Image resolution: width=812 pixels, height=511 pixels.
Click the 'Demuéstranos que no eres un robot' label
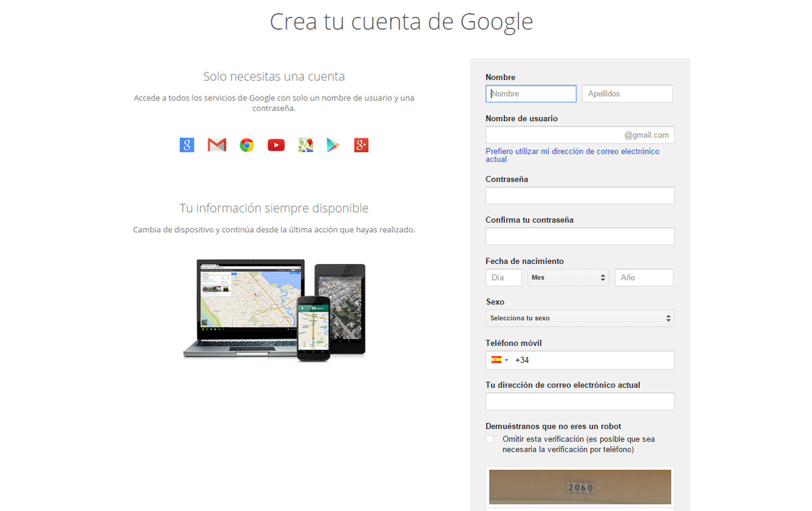click(554, 426)
